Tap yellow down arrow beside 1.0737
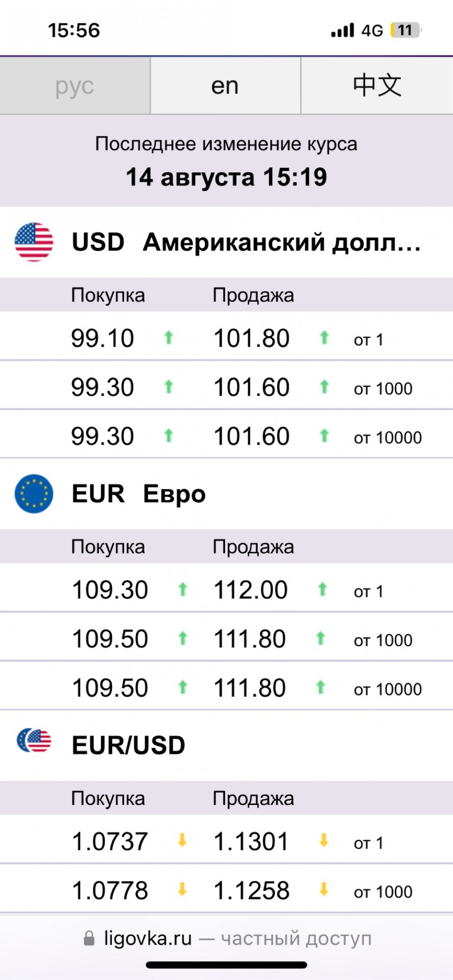The image size is (453, 980). point(182,840)
